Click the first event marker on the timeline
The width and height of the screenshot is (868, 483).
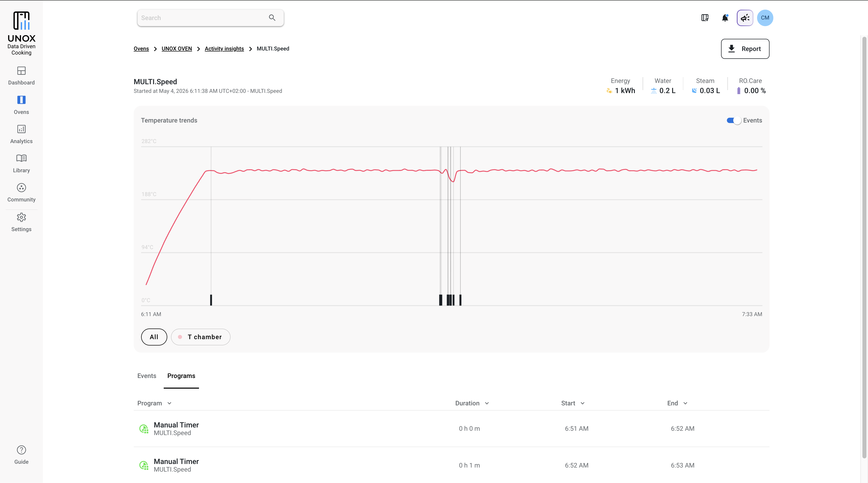tap(211, 300)
